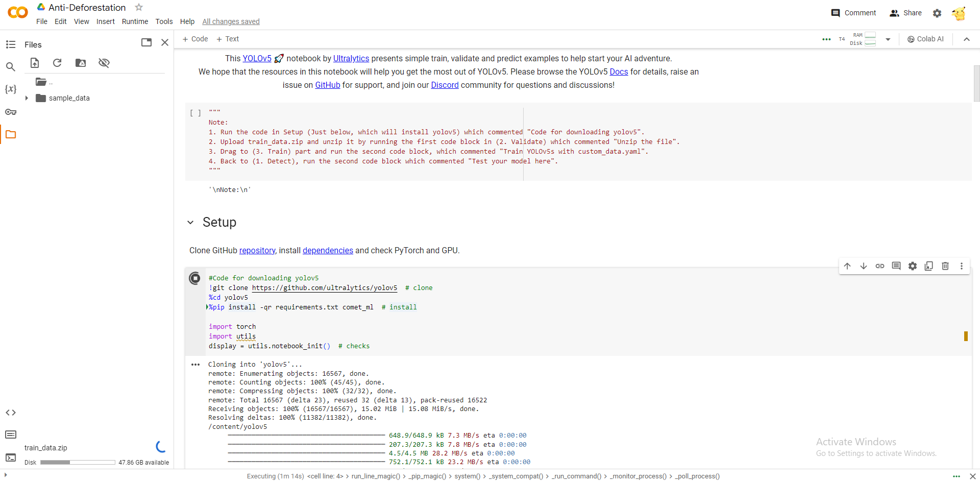
Task: Upload file to session storage
Action: point(35,63)
